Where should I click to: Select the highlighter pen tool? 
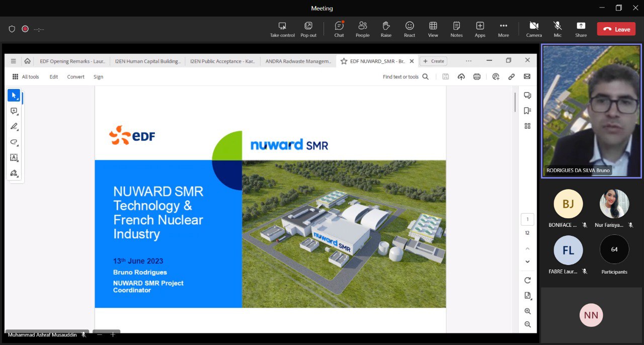(x=14, y=126)
